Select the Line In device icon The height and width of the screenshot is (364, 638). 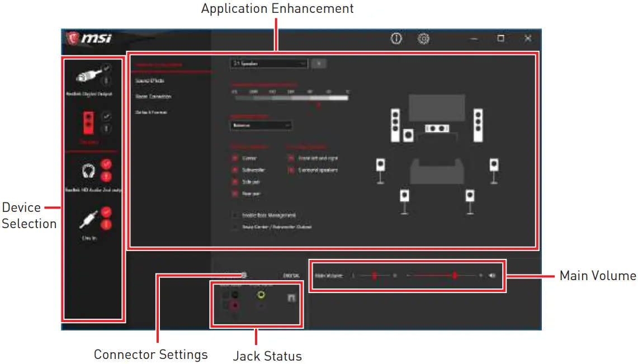point(88,219)
